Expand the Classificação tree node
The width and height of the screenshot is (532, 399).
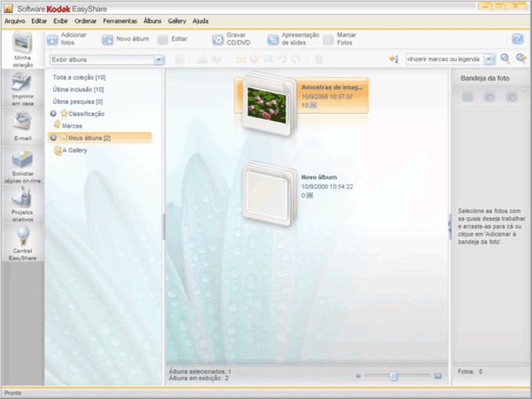tap(53, 113)
